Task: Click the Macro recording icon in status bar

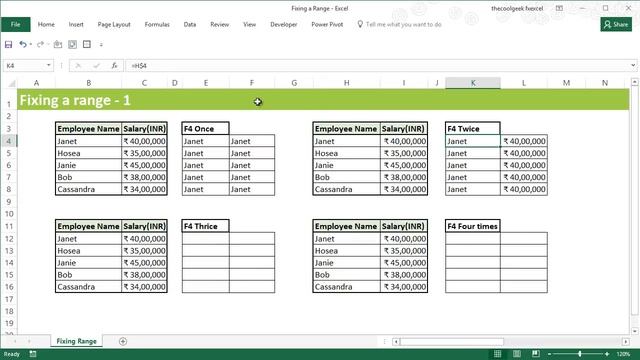Action: click(33, 354)
